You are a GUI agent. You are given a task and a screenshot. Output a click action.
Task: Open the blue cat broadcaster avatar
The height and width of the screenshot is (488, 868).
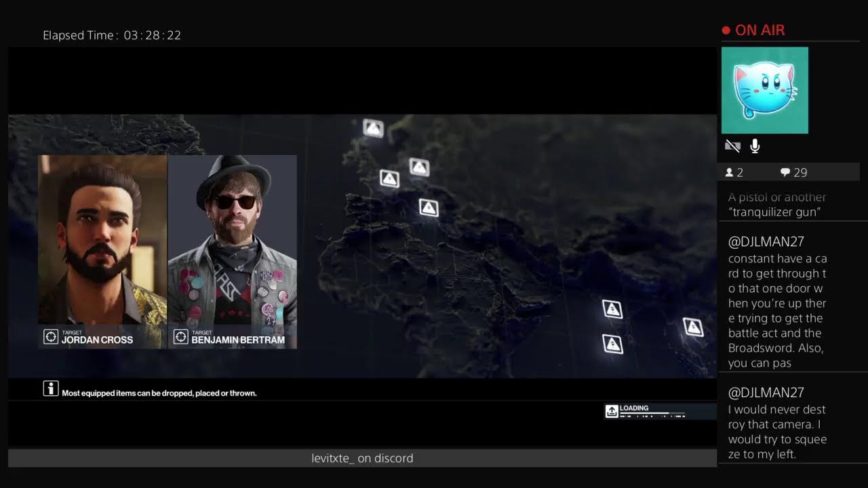coord(765,90)
